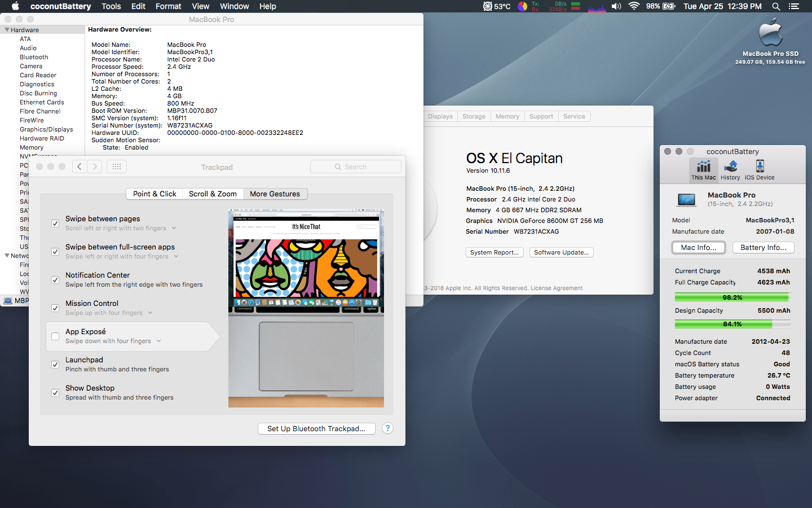
Task: Open Spotlight search in the menu bar
Action: [776, 6]
